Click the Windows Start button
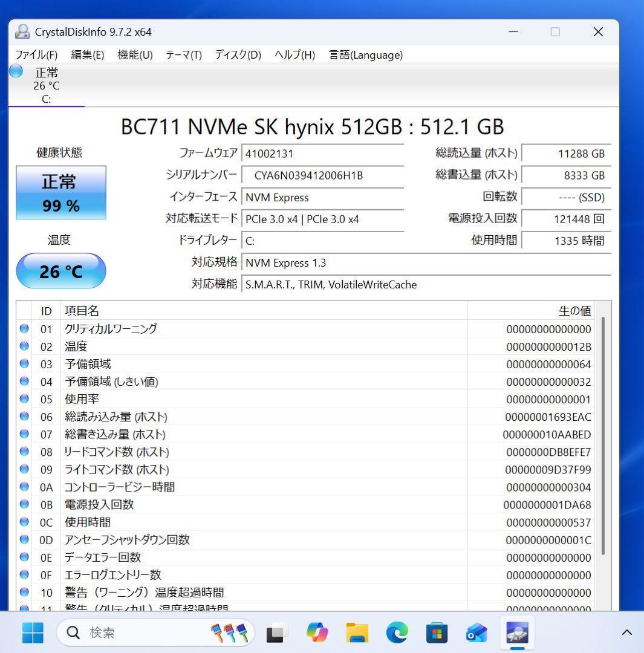 point(33,632)
